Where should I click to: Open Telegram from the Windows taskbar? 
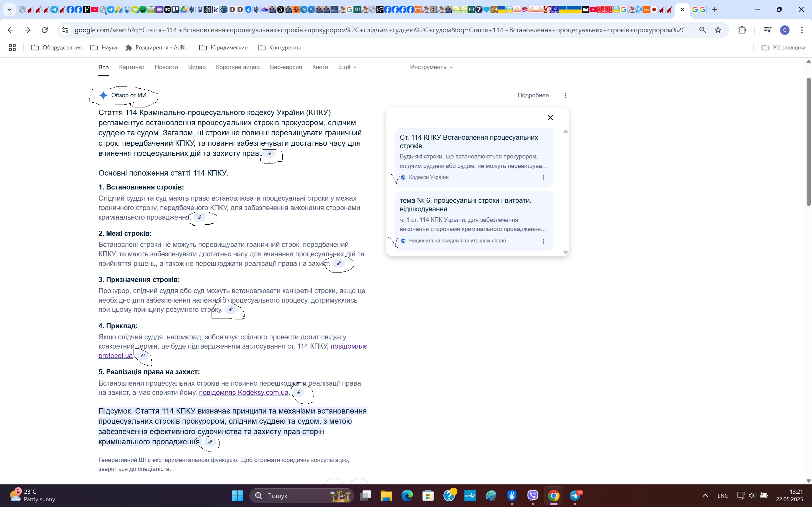(x=575, y=495)
